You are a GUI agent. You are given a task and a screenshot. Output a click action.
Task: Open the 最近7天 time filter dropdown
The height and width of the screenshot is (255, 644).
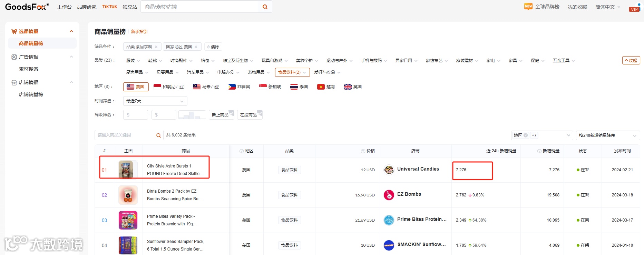click(x=155, y=101)
